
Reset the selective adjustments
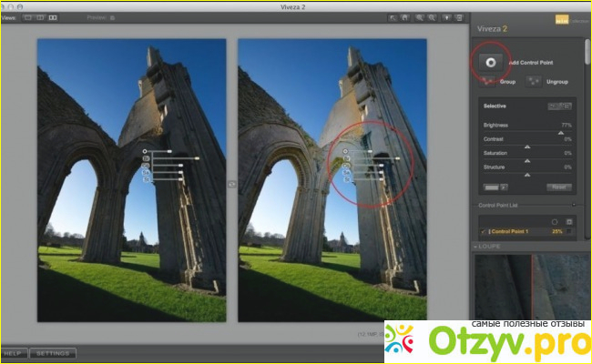click(559, 187)
